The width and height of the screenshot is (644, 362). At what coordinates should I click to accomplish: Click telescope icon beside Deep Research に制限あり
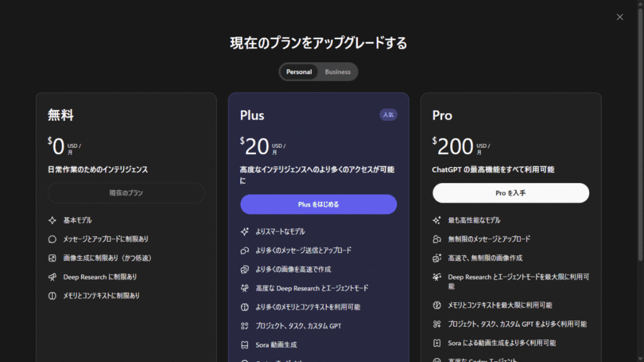coord(52,277)
